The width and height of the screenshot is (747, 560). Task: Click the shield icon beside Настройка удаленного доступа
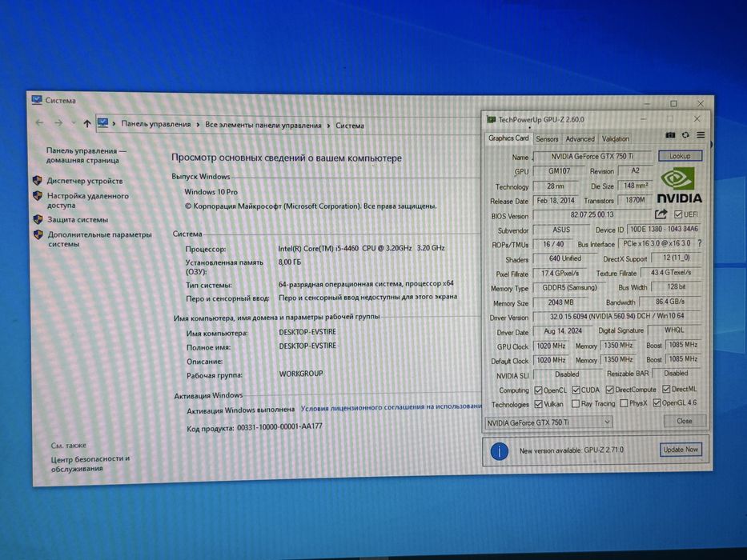coord(38,196)
